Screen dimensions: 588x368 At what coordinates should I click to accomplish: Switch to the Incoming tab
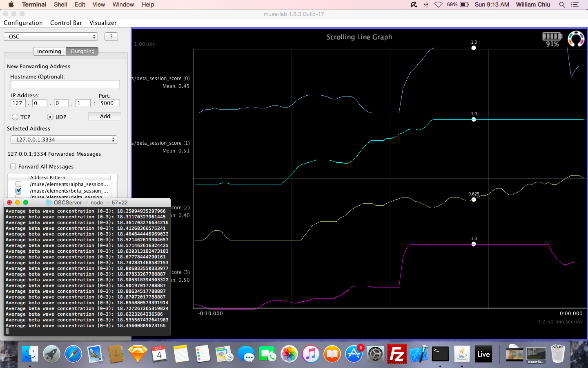tap(49, 51)
